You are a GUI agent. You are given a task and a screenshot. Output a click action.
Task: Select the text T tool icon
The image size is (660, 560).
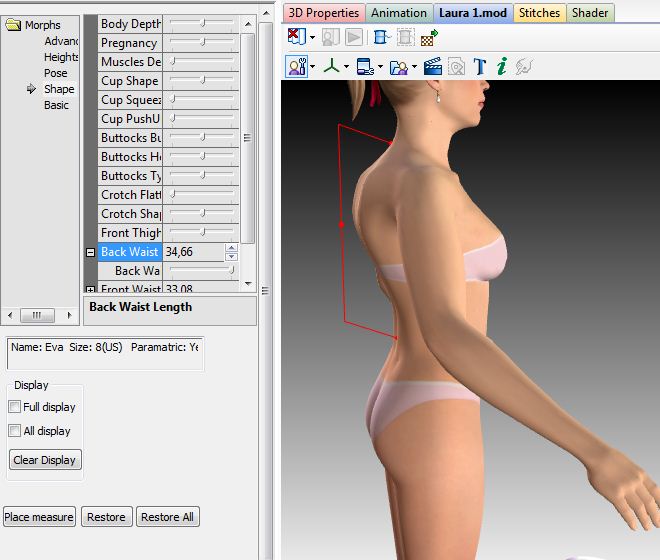click(479, 67)
